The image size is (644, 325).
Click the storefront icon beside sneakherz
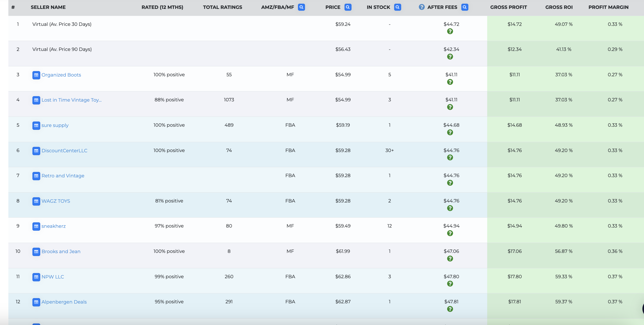pos(36,226)
